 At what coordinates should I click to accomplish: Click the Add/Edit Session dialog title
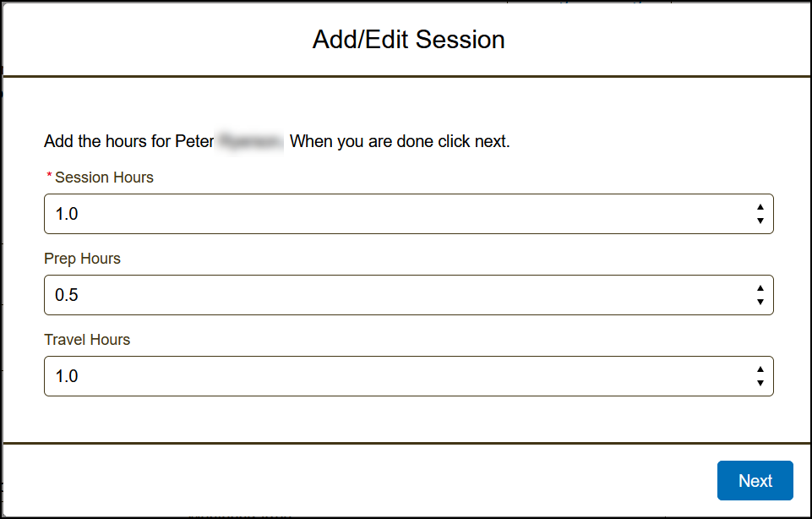(x=408, y=40)
